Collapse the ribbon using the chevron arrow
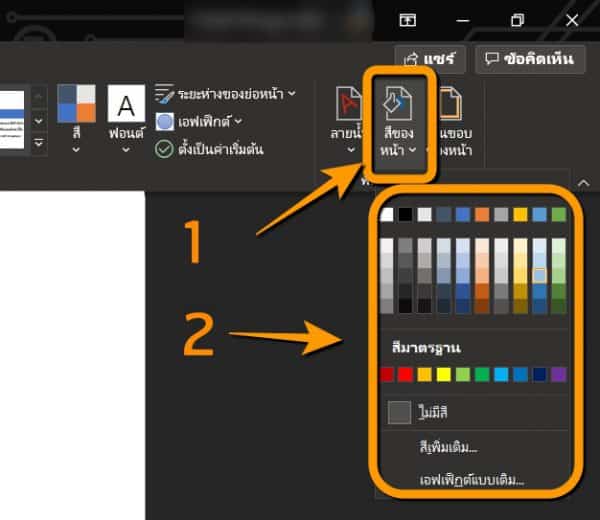The height and width of the screenshot is (520, 600). [584, 182]
